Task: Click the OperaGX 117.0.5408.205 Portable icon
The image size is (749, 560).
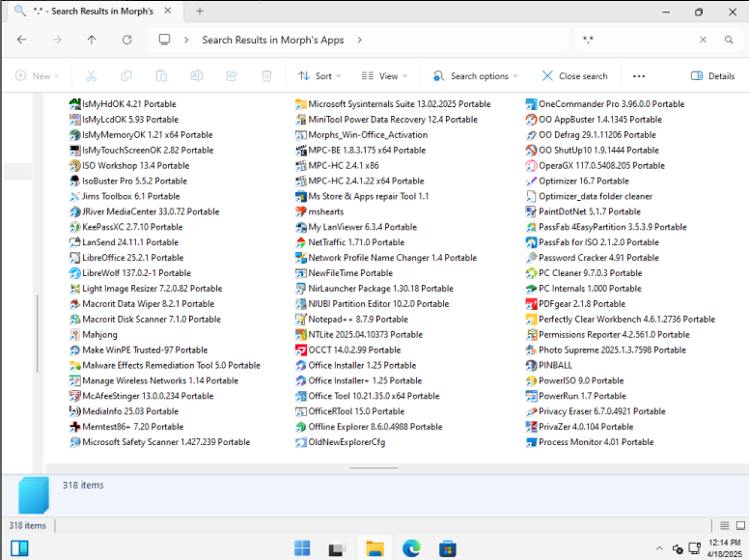Action: (x=531, y=166)
